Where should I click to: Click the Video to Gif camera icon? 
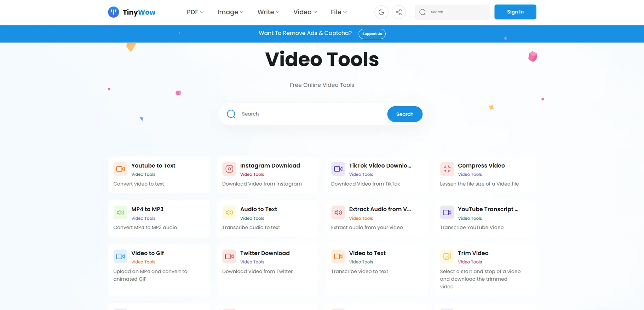pos(120,257)
